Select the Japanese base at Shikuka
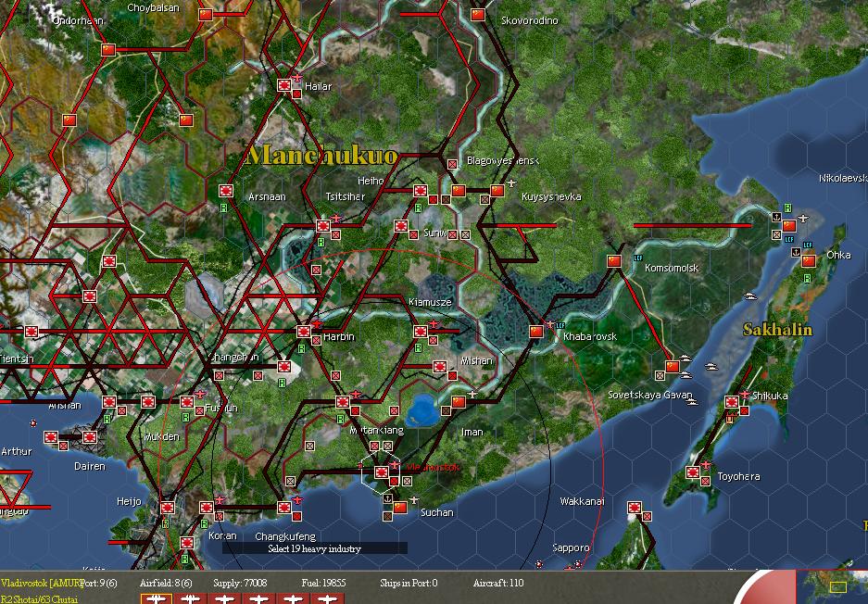 tap(732, 402)
